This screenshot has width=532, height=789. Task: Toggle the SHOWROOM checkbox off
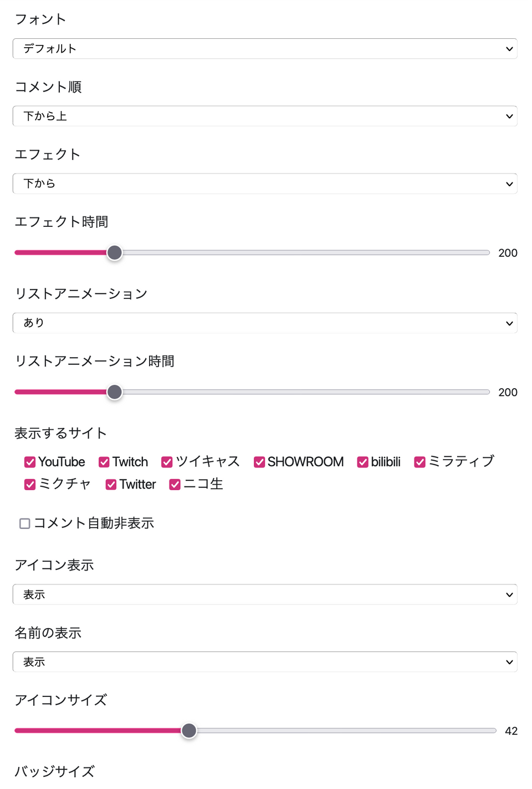point(259,462)
